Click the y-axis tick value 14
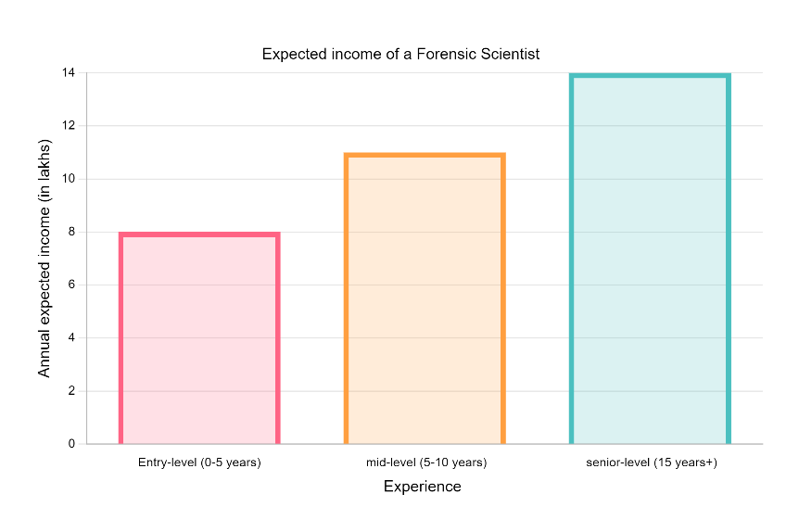Image resolution: width=799 pixels, height=532 pixels. 69,72
